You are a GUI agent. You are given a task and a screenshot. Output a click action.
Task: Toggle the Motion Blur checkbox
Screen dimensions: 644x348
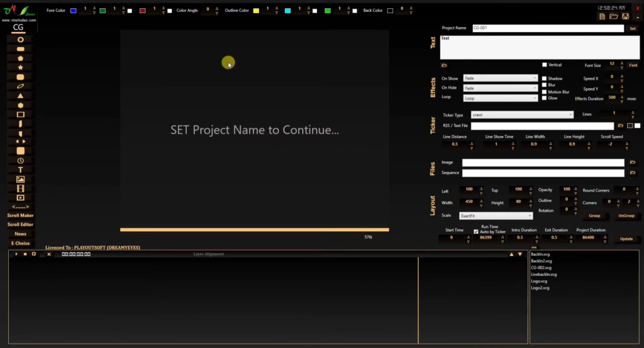pos(545,92)
